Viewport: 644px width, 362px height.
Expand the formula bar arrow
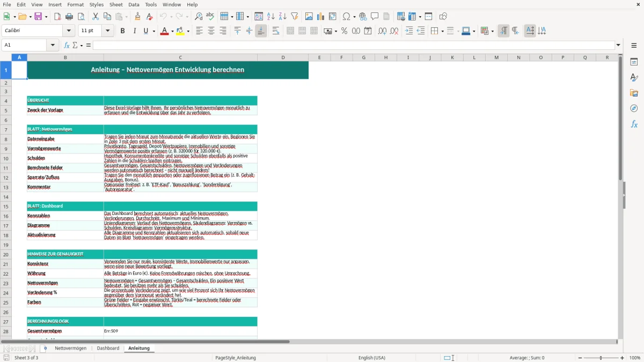(x=618, y=45)
